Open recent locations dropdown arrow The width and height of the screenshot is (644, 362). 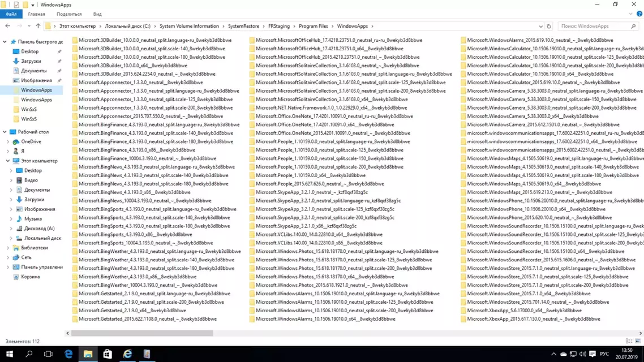tap(29, 26)
